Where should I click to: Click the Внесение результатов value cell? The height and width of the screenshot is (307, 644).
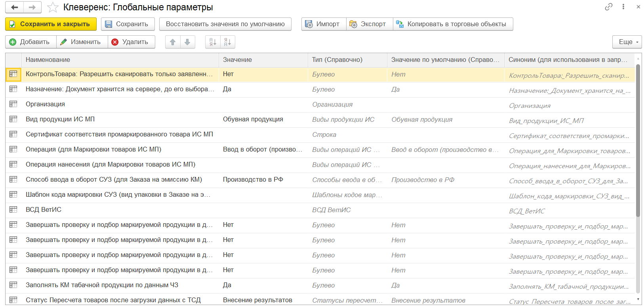tap(263, 300)
